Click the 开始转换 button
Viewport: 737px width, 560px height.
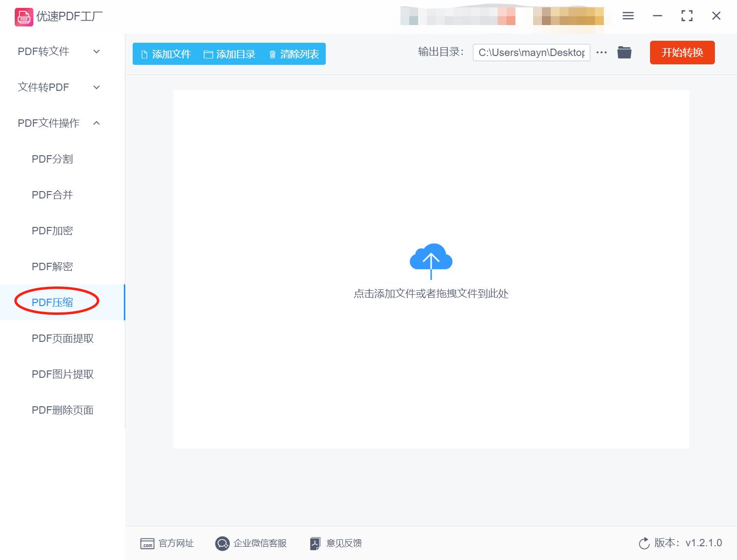pos(682,53)
